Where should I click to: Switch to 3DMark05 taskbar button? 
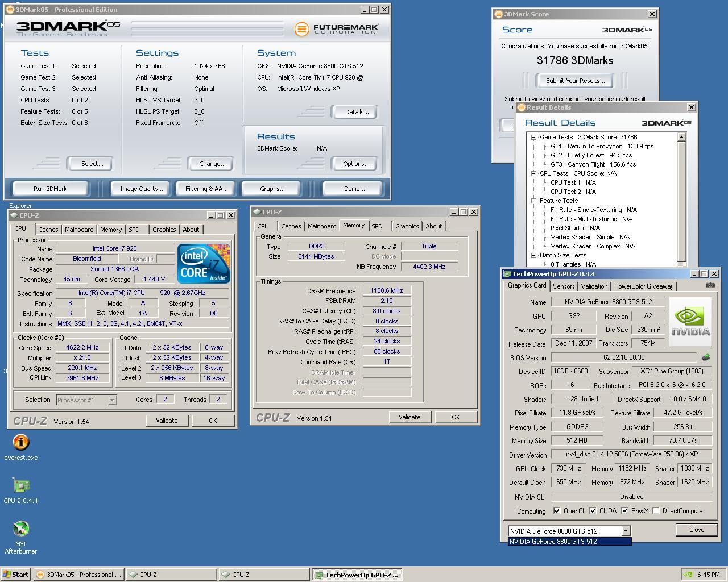pos(78,575)
